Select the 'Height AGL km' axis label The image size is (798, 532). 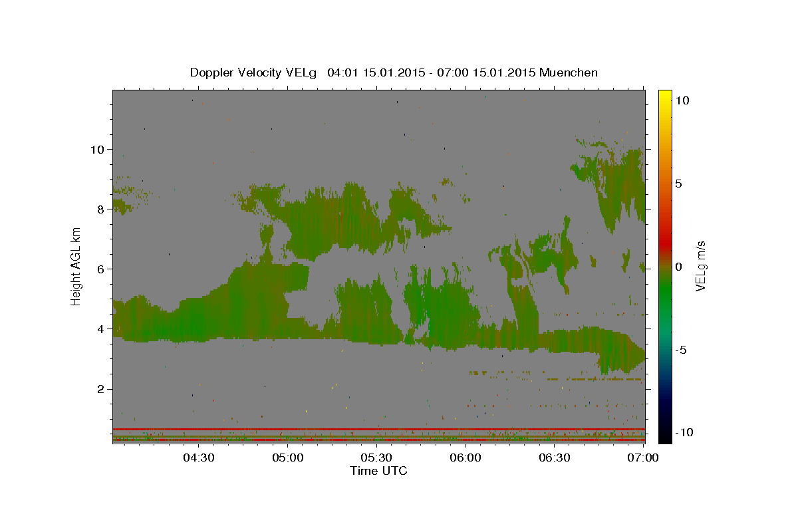(76, 266)
